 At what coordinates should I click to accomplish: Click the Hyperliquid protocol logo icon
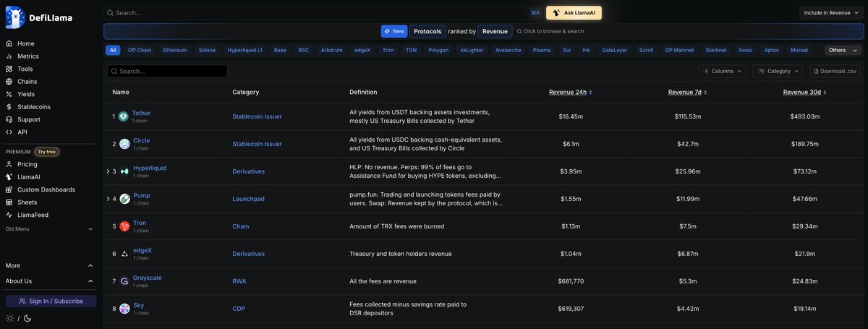click(x=124, y=171)
